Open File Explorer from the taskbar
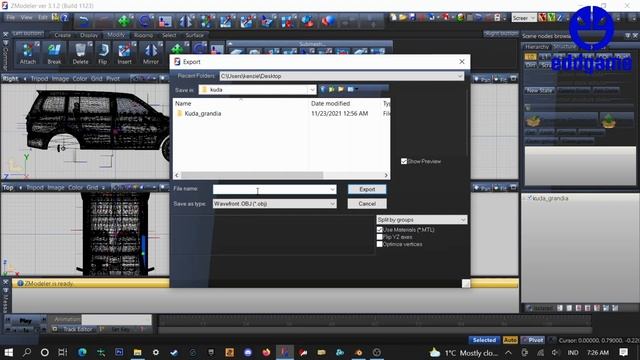Screen dimensions: 640x360 pos(138,352)
